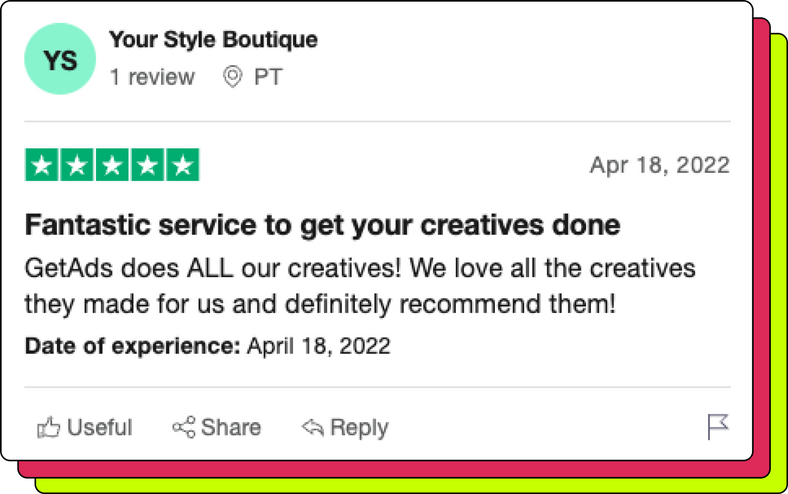Click the first green rating star

(x=42, y=165)
